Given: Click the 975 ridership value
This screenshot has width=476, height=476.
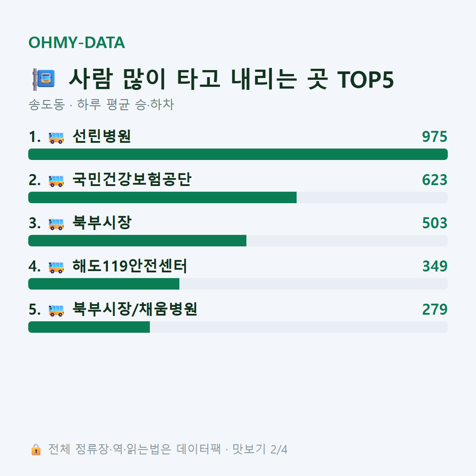Looking at the screenshot, I should [x=435, y=137].
